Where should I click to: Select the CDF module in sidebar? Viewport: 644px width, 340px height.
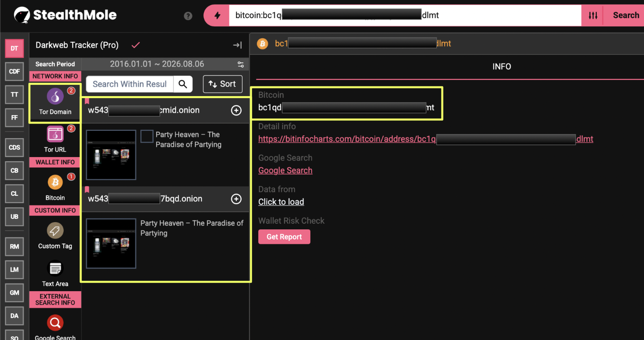[15, 71]
